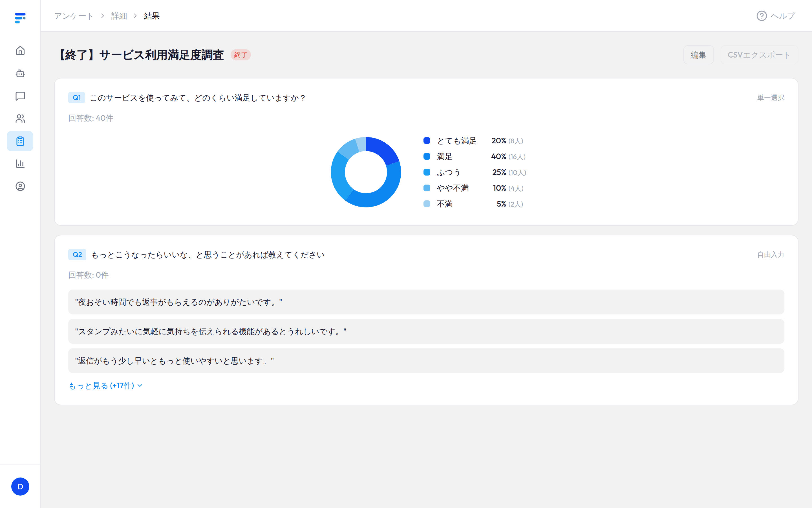Click the help question mark icon
This screenshot has height=508, width=812.
pos(761,16)
